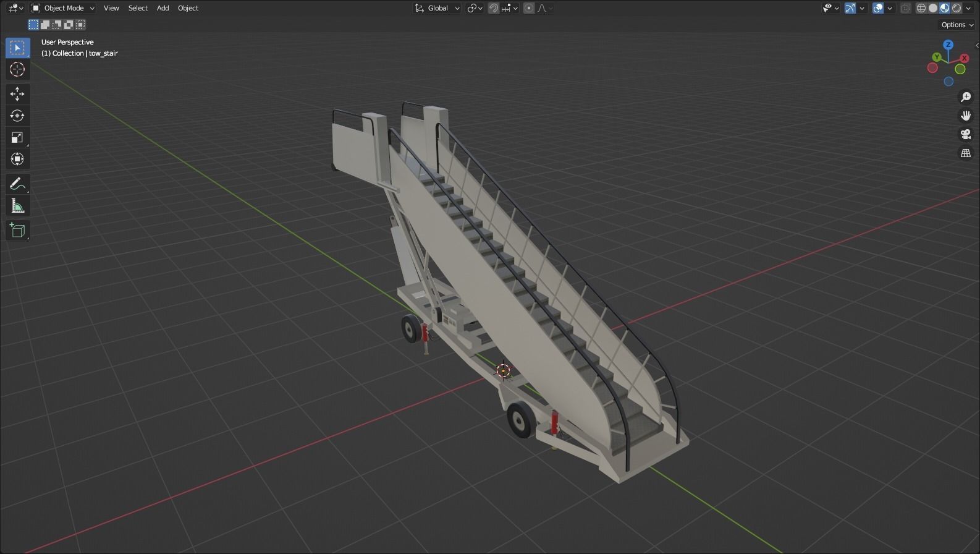
Task: Click the 'User Perspective' label
Action: pyautogui.click(x=67, y=42)
